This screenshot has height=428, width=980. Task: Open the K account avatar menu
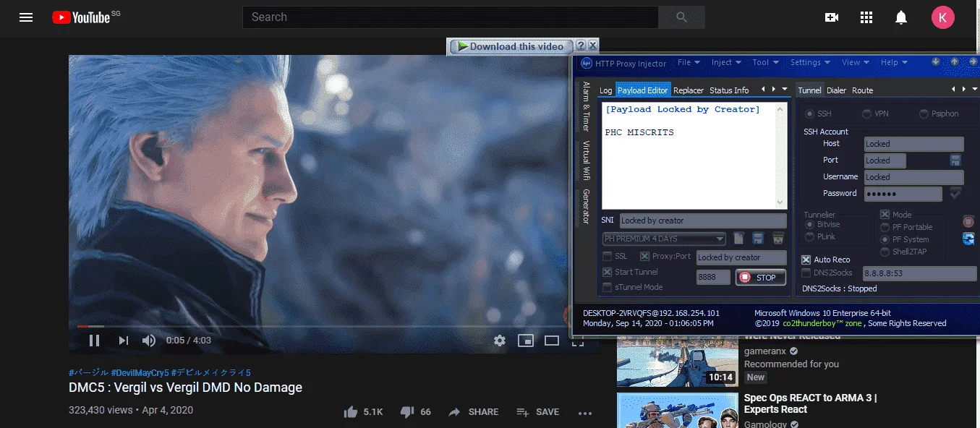click(942, 17)
